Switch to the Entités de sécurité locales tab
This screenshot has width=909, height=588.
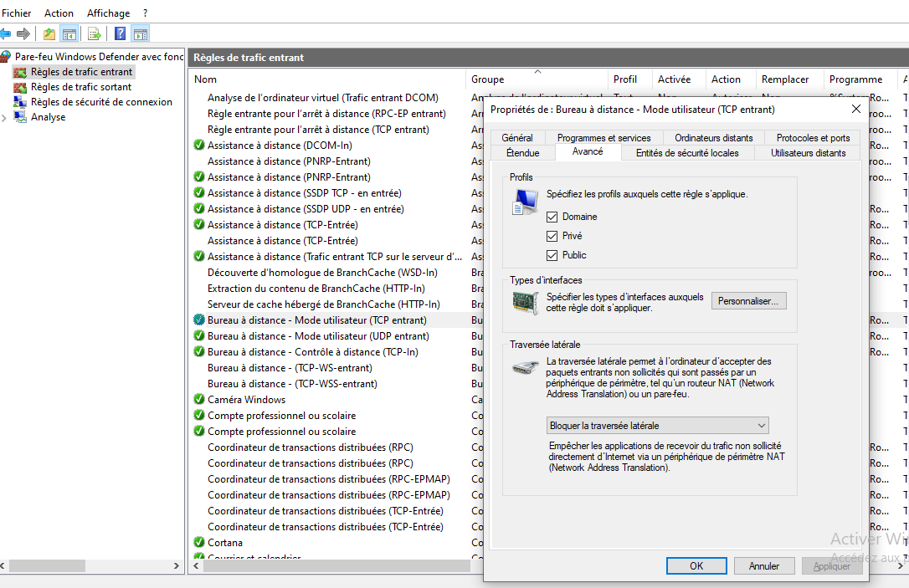pos(687,153)
